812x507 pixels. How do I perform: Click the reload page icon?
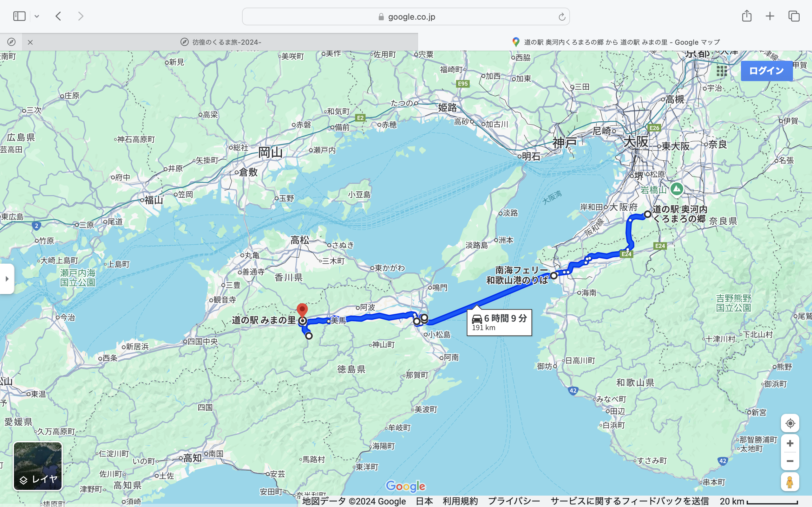pos(562,17)
